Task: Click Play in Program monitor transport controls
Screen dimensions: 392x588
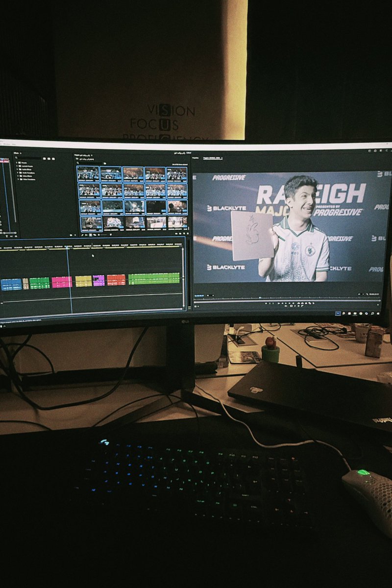Action: tap(286, 303)
